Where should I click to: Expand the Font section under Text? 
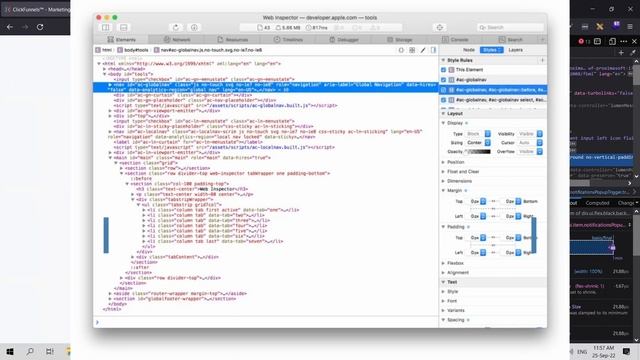[444, 301]
